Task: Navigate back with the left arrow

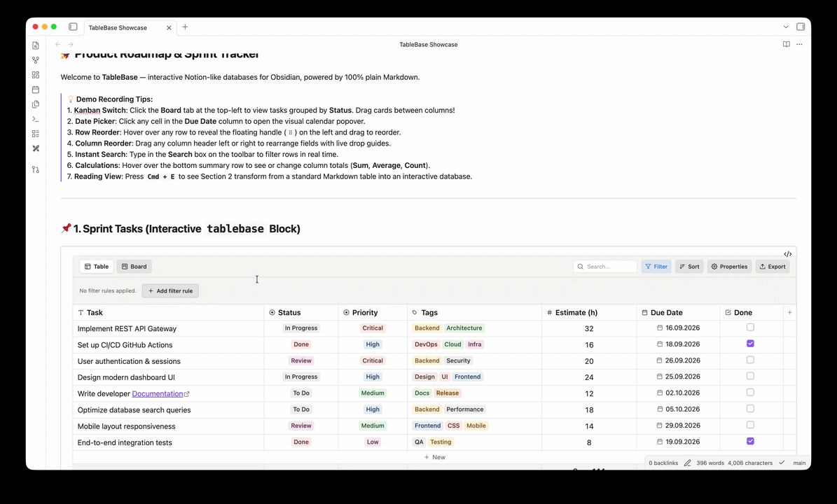Action: click(58, 44)
